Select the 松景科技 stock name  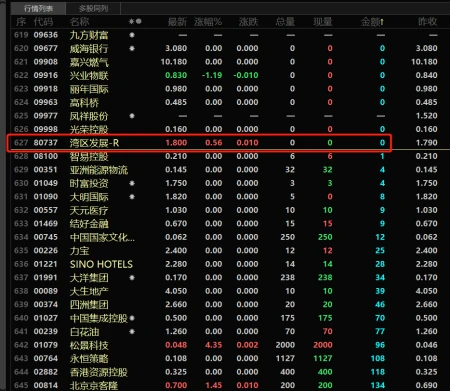point(89,345)
